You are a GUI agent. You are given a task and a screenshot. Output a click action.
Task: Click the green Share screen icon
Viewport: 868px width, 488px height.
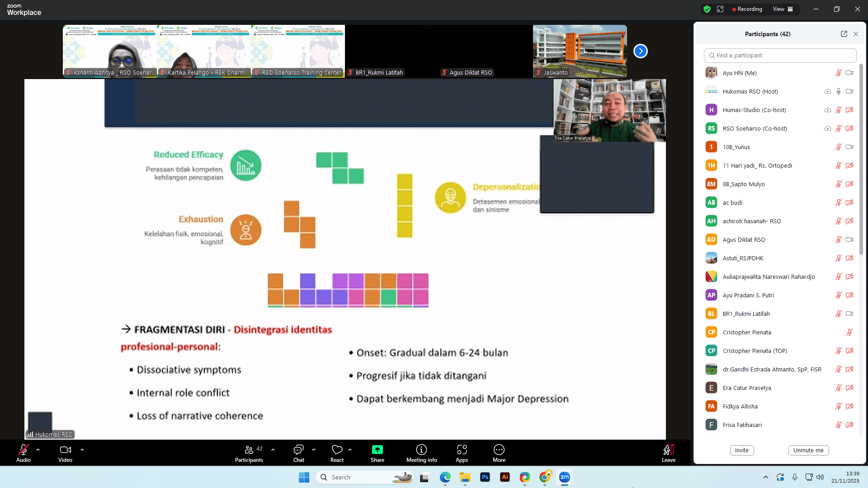pos(377,450)
